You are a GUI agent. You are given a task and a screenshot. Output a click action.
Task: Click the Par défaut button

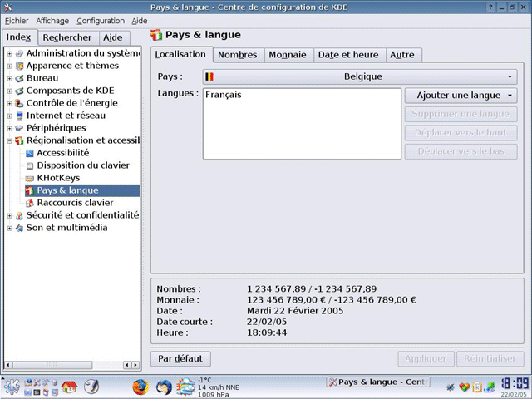point(180,358)
